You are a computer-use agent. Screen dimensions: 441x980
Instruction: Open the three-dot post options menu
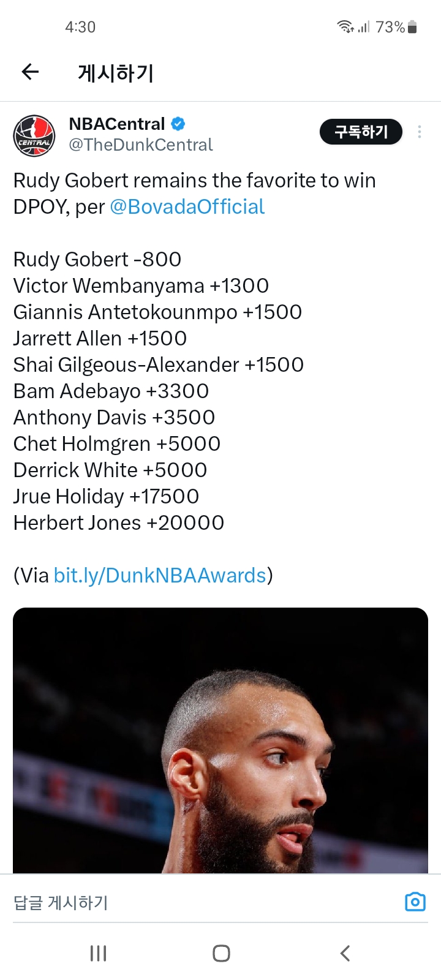(x=420, y=132)
